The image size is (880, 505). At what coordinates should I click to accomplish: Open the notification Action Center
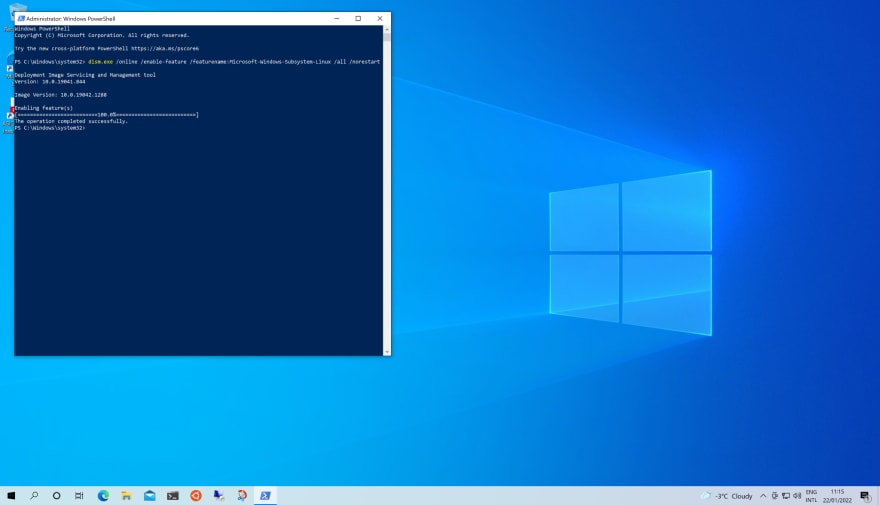(865, 496)
